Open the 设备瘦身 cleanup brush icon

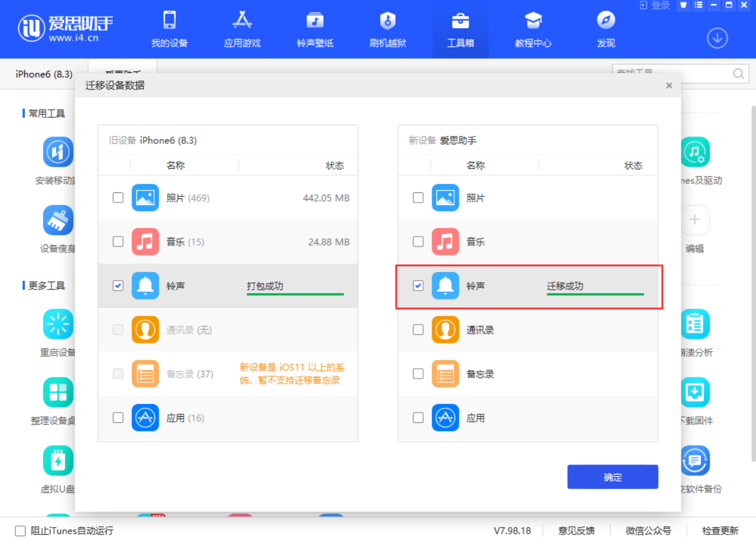coord(58,220)
